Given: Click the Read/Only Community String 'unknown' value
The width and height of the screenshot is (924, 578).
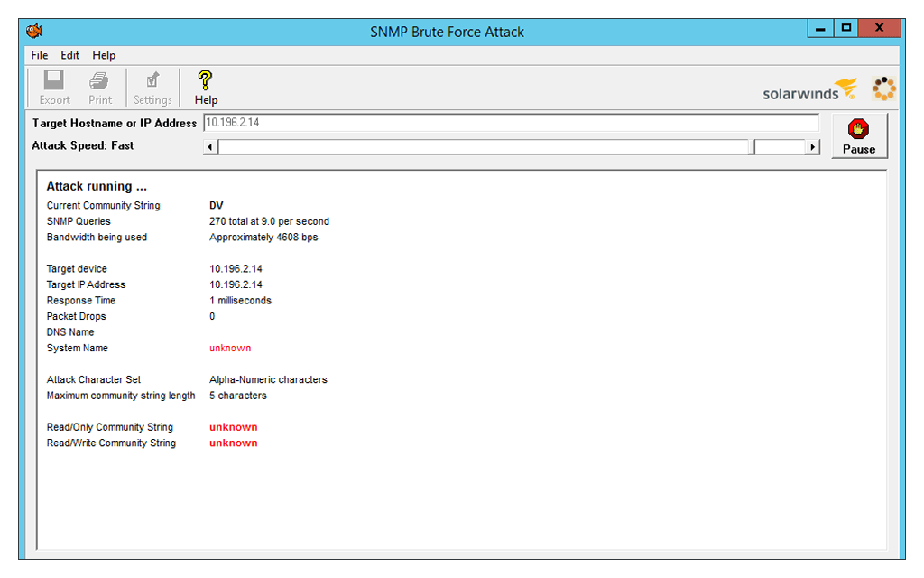Looking at the screenshot, I should pyautogui.click(x=234, y=427).
